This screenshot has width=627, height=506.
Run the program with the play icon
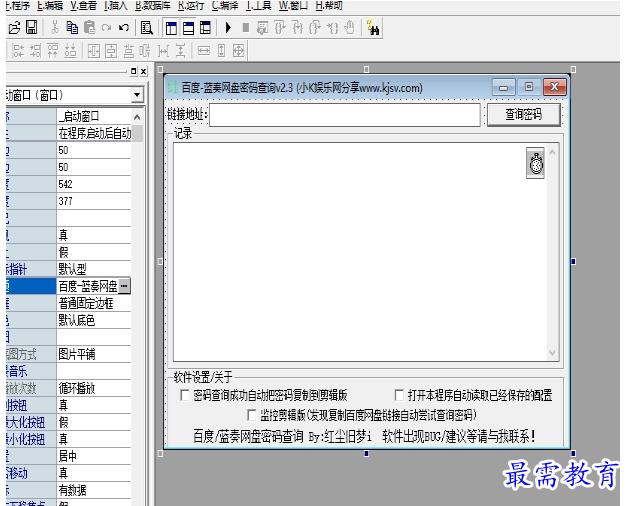pyautogui.click(x=228, y=28)
